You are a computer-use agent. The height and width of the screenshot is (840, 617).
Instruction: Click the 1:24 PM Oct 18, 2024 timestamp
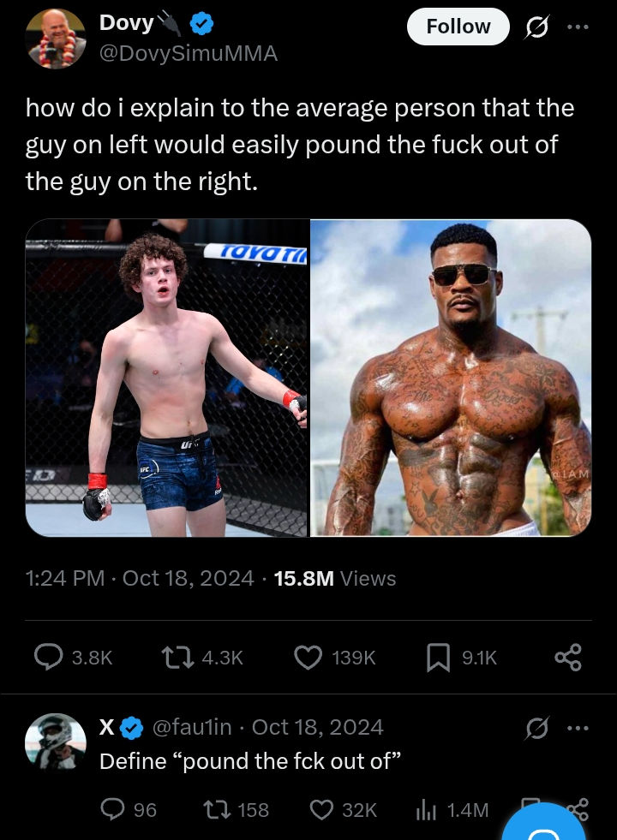140,578
